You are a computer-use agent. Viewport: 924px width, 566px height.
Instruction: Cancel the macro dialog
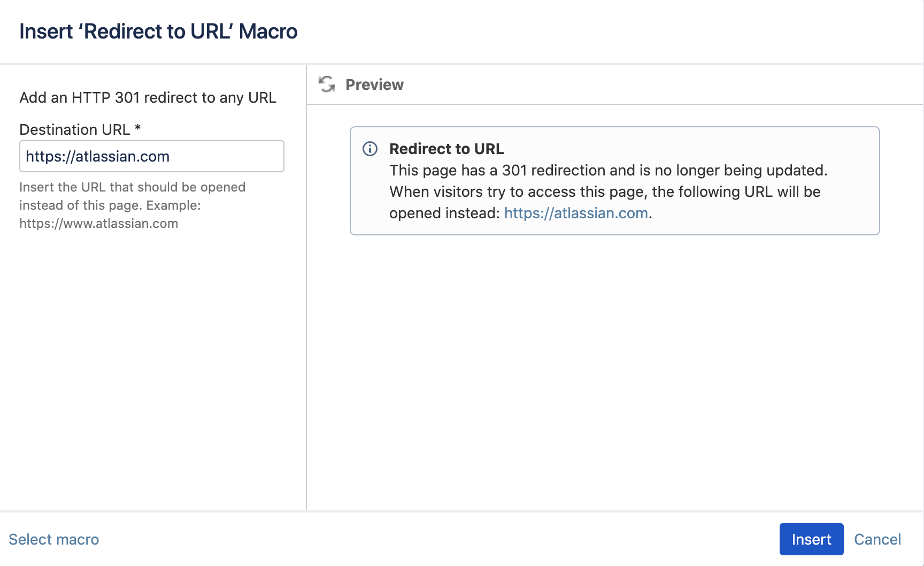point(877,539)
